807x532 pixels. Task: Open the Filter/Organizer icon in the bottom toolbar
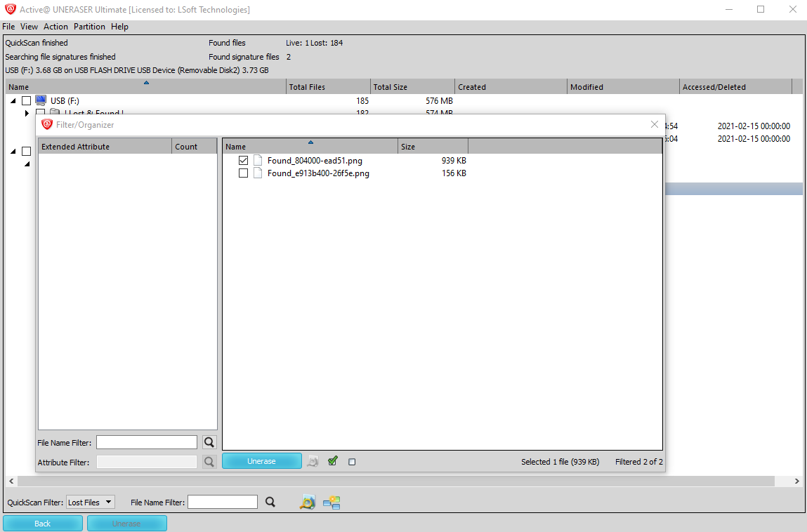pyautogui.click(x=332, y=502)
